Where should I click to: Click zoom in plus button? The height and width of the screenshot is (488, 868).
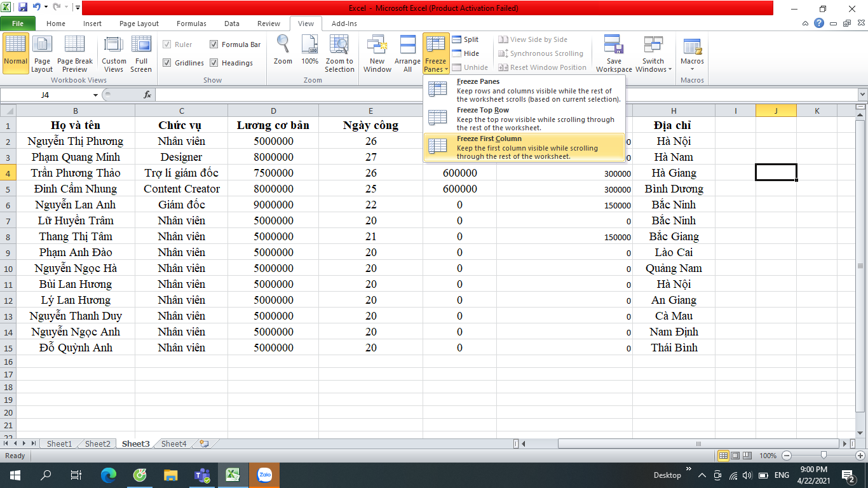(x=860, y=456)
